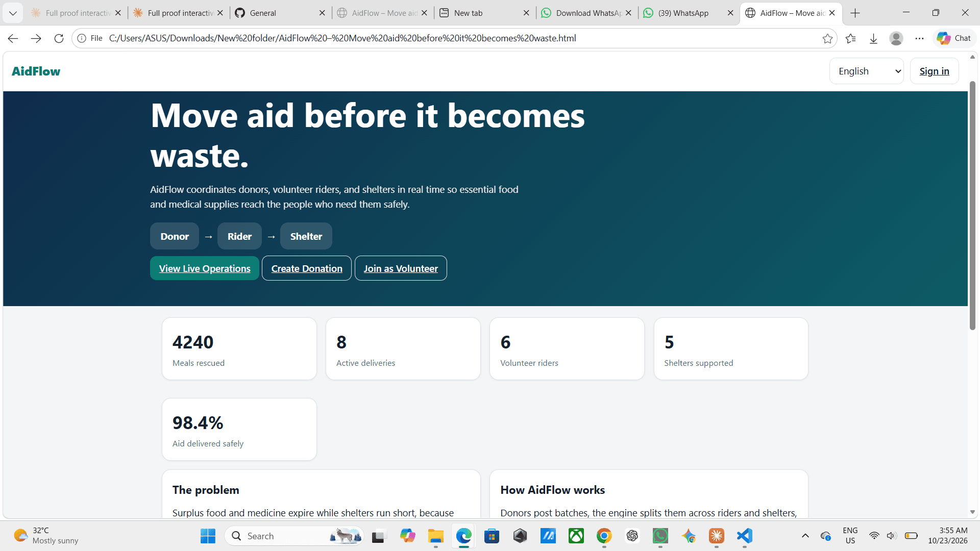Open File Explorer from taskbar
This screenshot has width=980, height=551.
(435, 536)
